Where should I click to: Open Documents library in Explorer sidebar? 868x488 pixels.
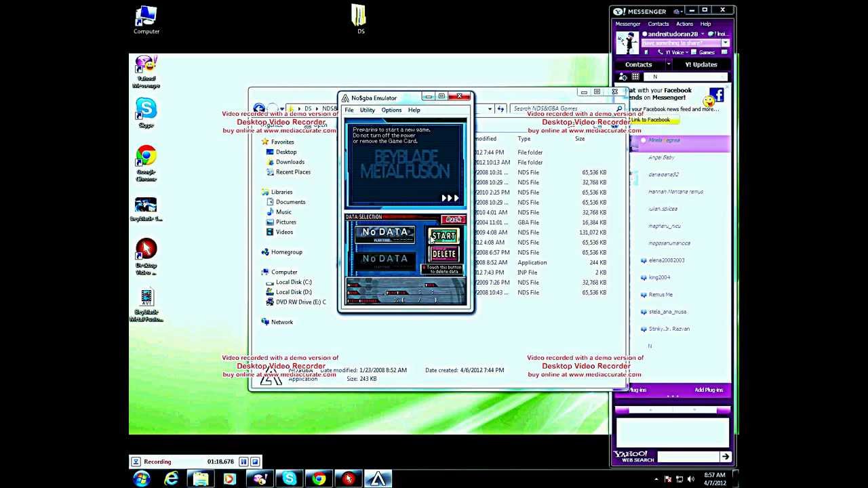coord(290,202)
